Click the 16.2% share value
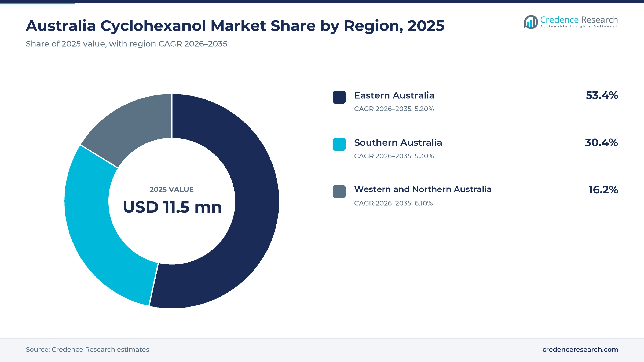This screenshot has width=644, height=362. point(603,190)
